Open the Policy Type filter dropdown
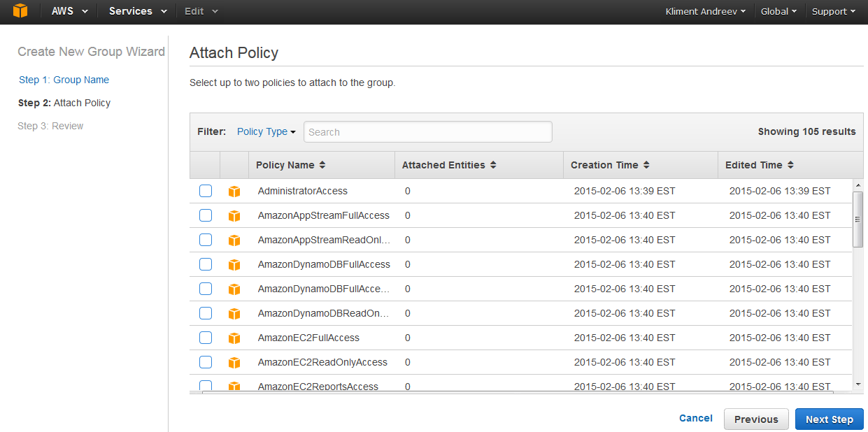This screenshot has height=432, width=868. coord(266,131)
